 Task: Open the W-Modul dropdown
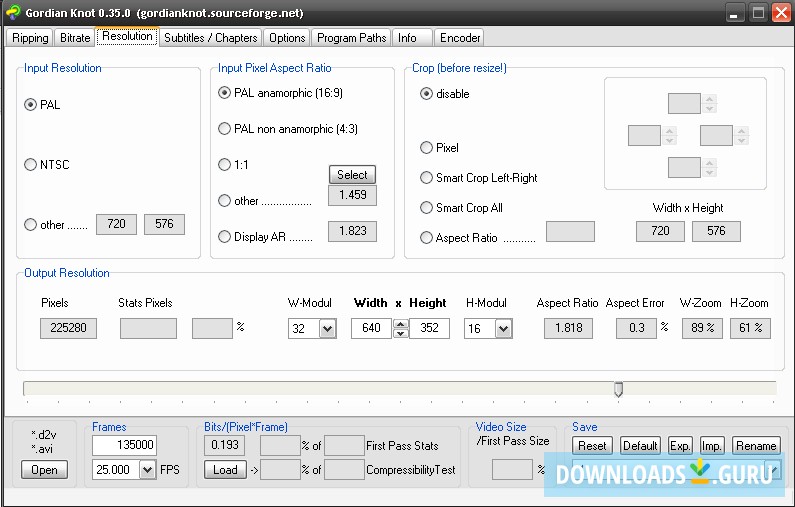pos(328,329)
